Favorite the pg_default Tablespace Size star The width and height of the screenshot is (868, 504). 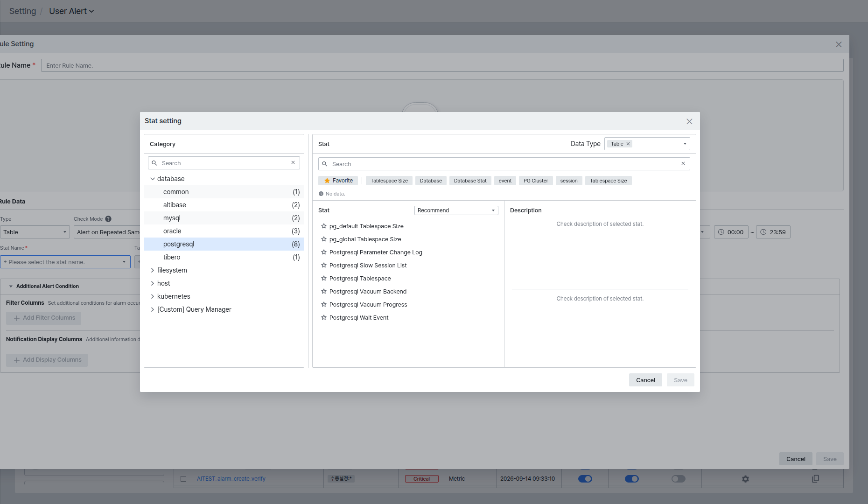(x=324, y=226)
